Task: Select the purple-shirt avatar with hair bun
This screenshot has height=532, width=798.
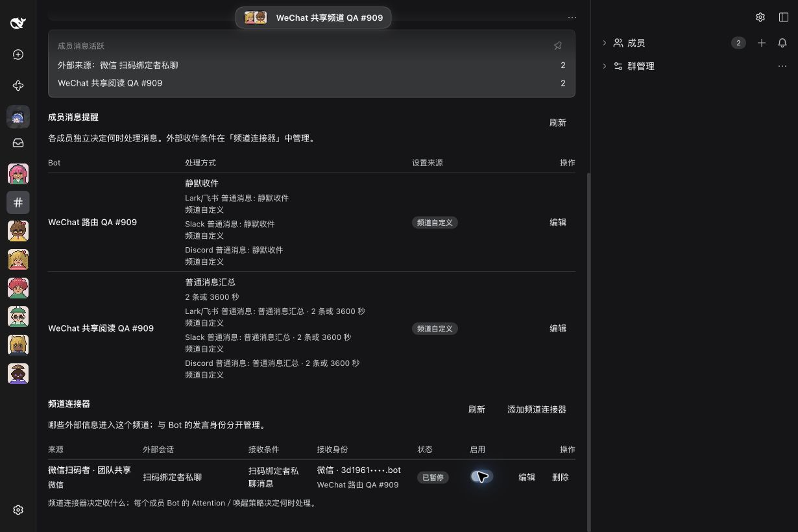Action: click(x=18, y=374)
